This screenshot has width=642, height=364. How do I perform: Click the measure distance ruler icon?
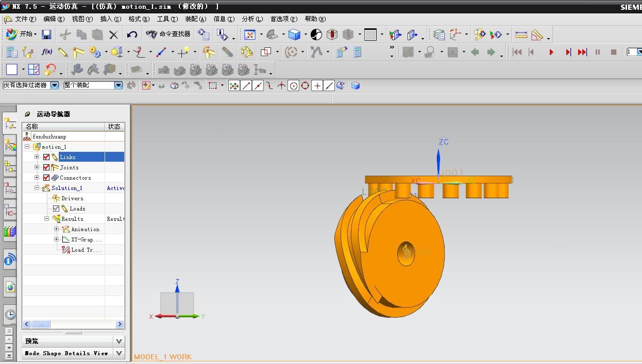[521, 34]
